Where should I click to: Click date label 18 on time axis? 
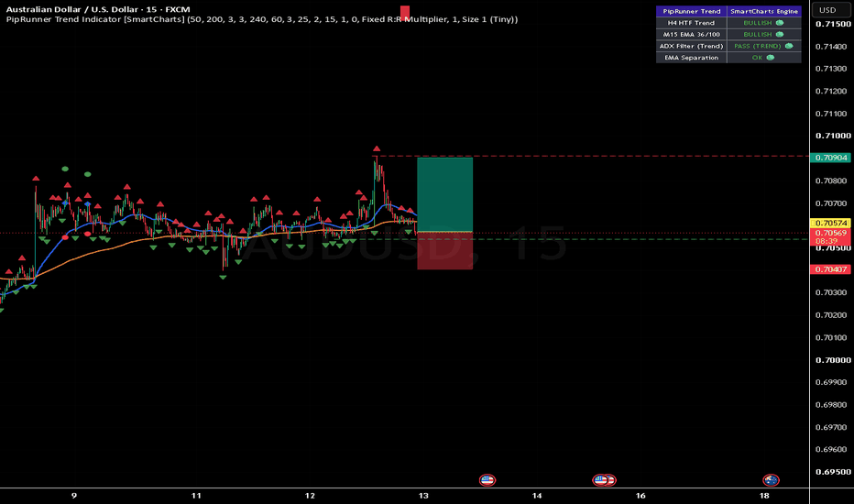tap(764, 496)
